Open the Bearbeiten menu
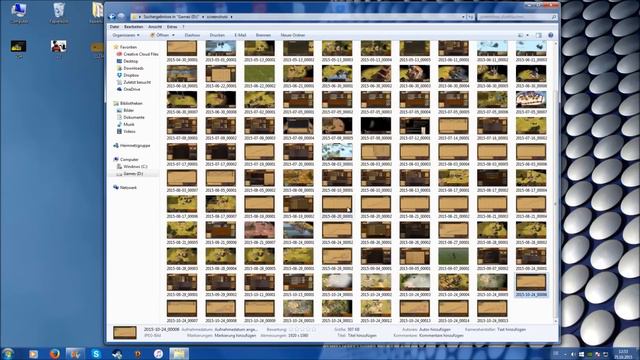640x360 pixels. coord(133,27)
